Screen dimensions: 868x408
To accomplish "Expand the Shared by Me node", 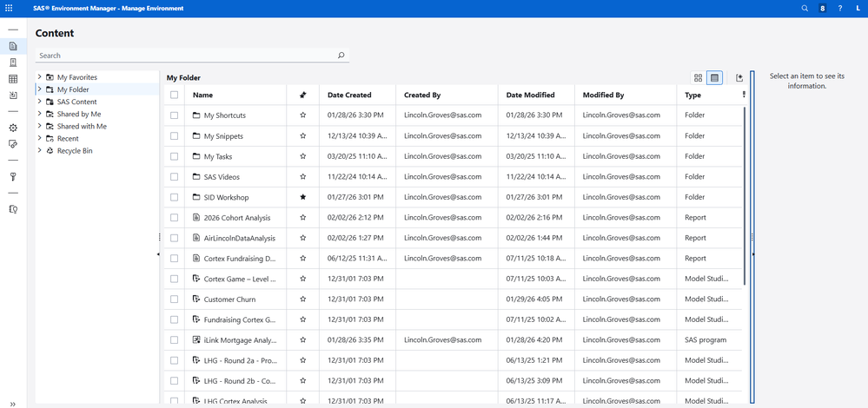I will 40,114.
